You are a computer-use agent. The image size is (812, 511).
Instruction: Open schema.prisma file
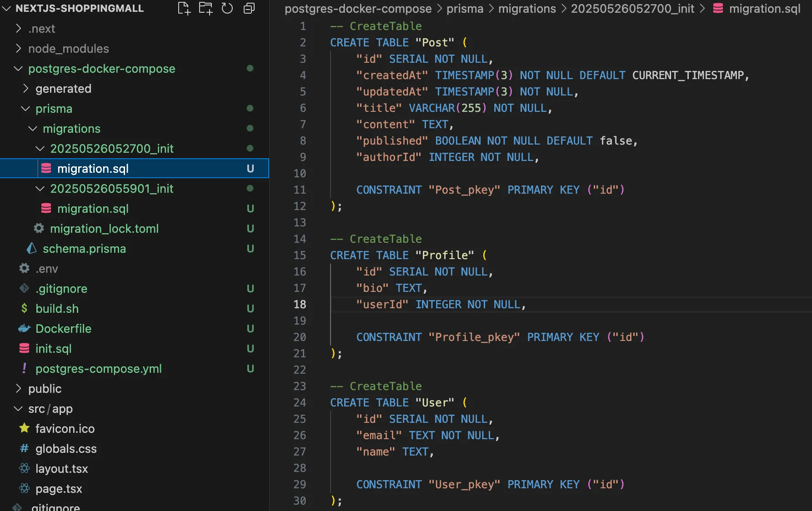click(x=84, y=249)
